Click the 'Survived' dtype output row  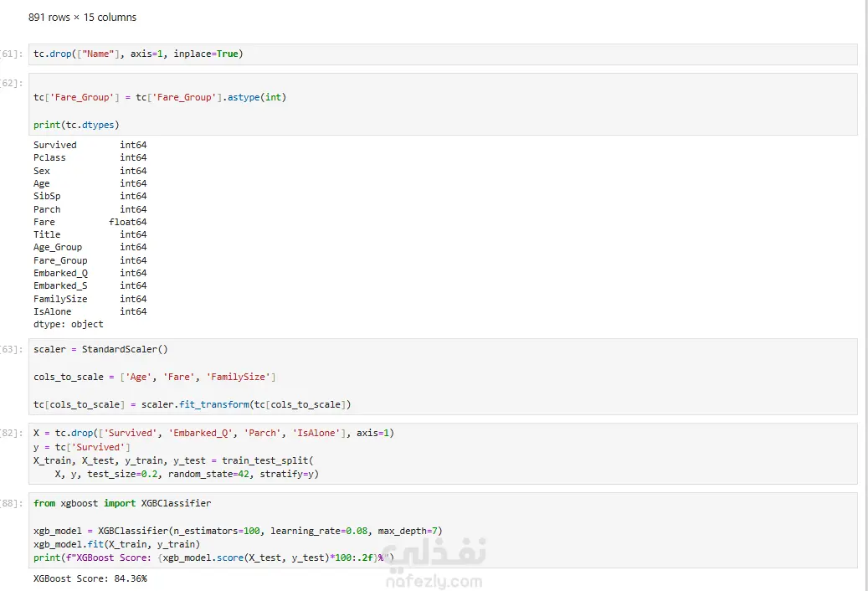[x=90, y=145]
